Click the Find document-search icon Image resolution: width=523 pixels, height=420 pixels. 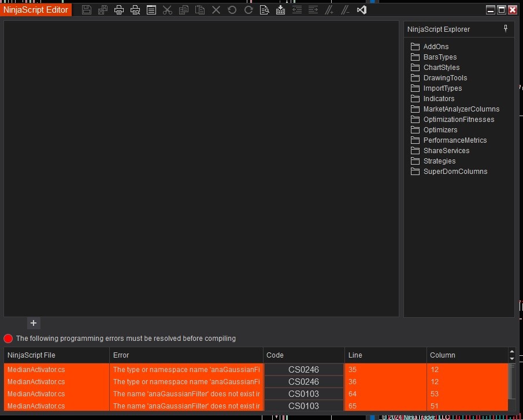(x=265, y=10)
